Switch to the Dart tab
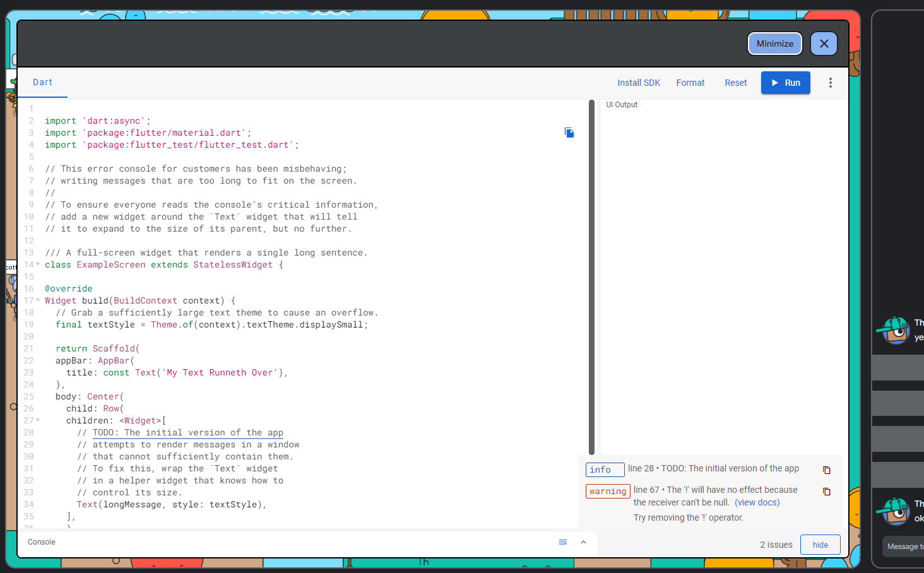This screenshot has width=924, height=573. (x=42, y=83)
